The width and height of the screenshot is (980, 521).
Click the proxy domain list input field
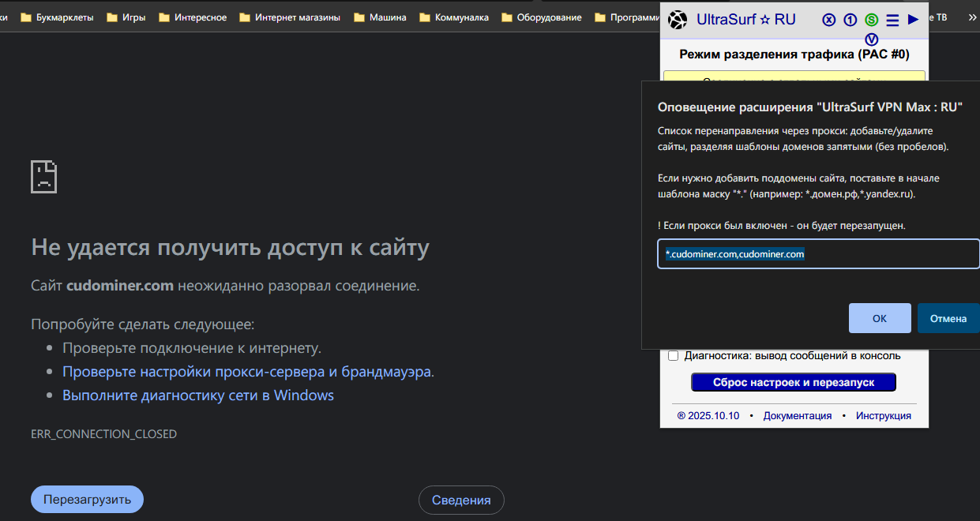click(x=819, y=254)
